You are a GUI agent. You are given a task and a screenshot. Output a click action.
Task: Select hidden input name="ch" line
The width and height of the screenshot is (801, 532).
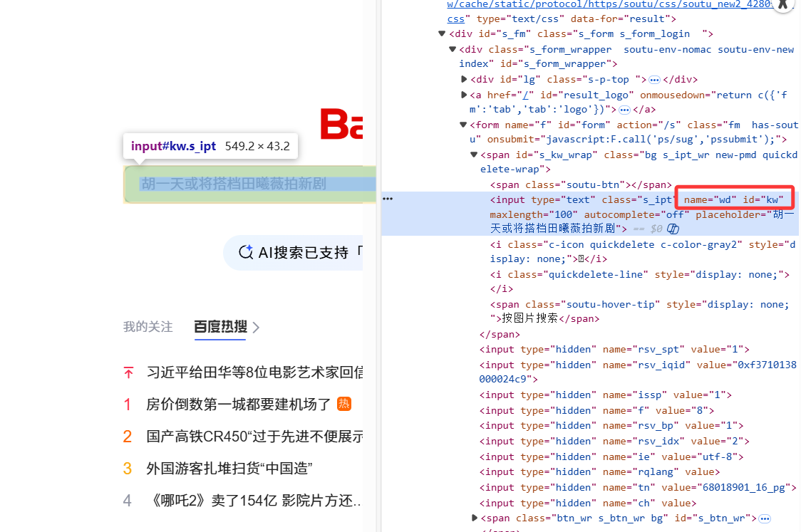click(x=588, y=504)
